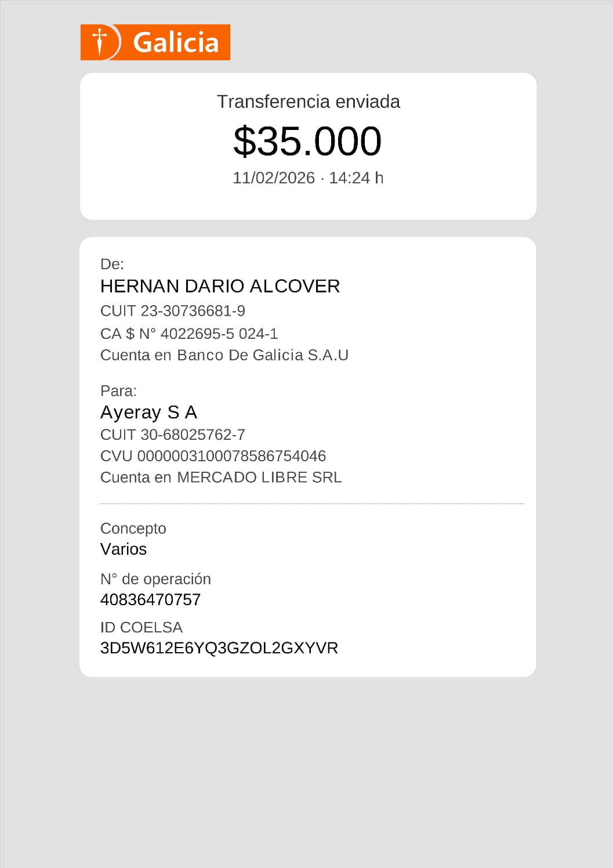Click recipient CUIT 30-68025762-7
This screenshot has width=613, height=868.
coord(173,435)
